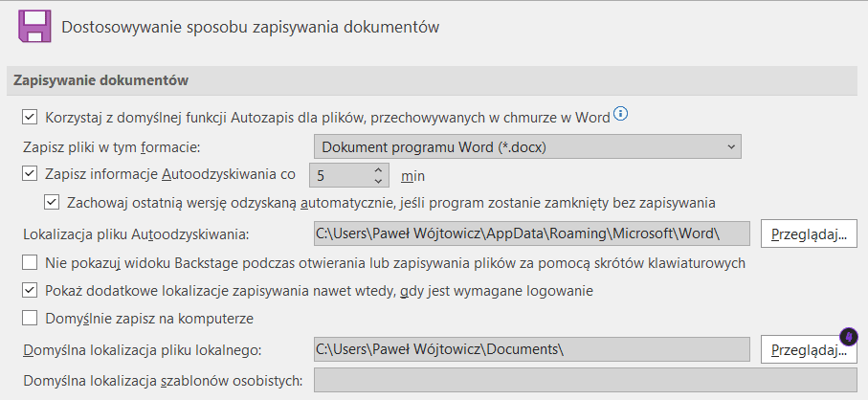Click the Domyślna lokalizacja pliku lokalnego label

[143, 350]
